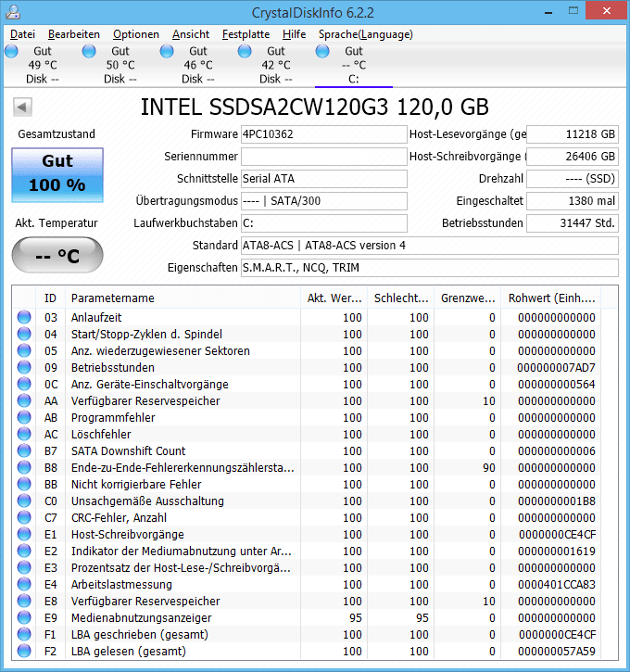Click the Eingeschaltet 1380 mal value

[573, 201]
